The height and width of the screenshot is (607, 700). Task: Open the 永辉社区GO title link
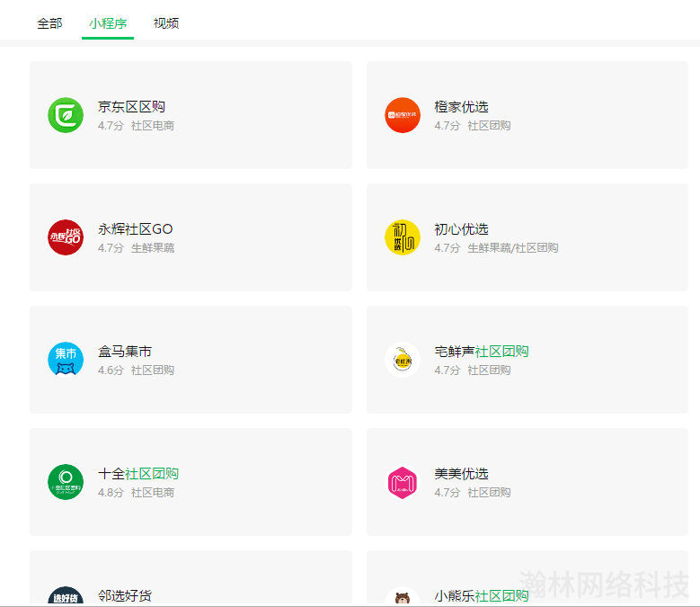[135, 229]
